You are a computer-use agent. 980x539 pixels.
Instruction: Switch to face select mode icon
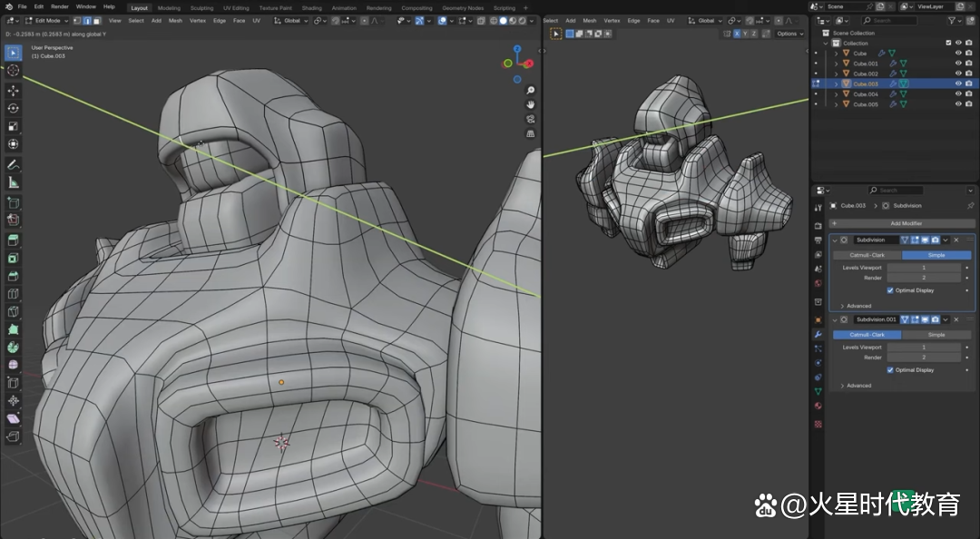(97, 20)
